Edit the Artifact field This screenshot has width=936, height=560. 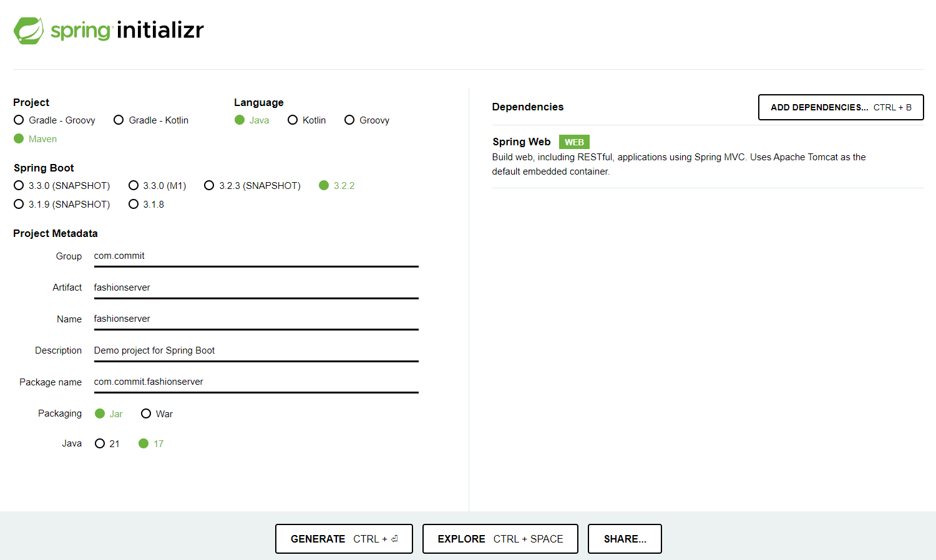256,287
